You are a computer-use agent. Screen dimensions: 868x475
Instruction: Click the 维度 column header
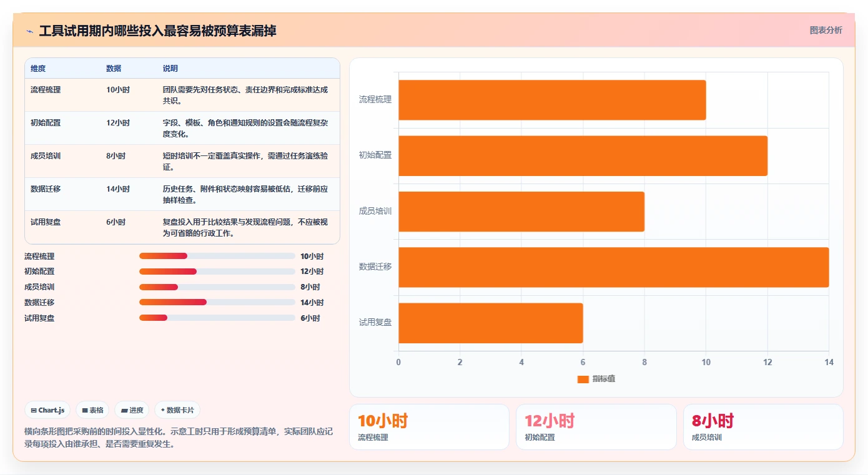(x=38, y=68)
